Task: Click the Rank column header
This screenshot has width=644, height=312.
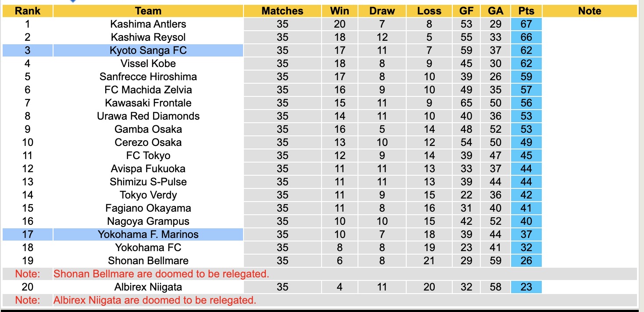Action: coord(28,11)
